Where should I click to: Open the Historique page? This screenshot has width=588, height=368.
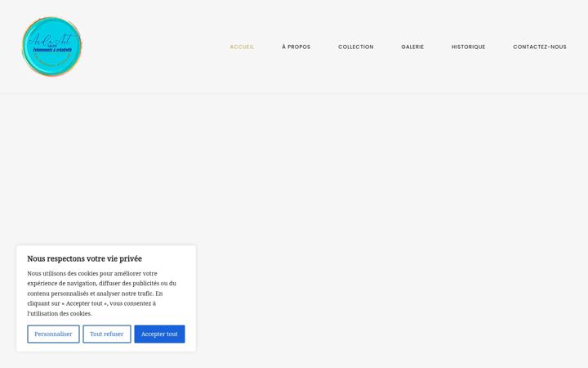coord(469,47)
